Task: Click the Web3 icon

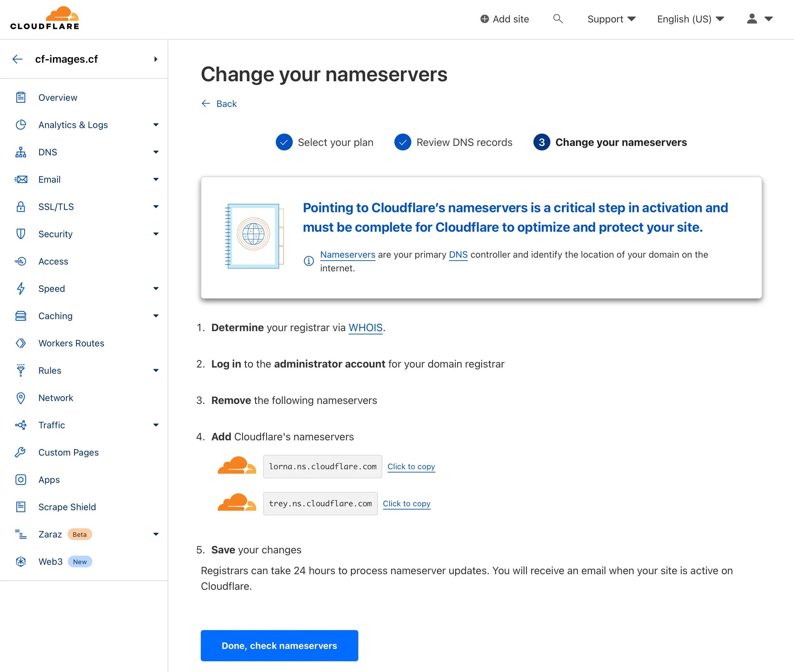Action: 20,561
